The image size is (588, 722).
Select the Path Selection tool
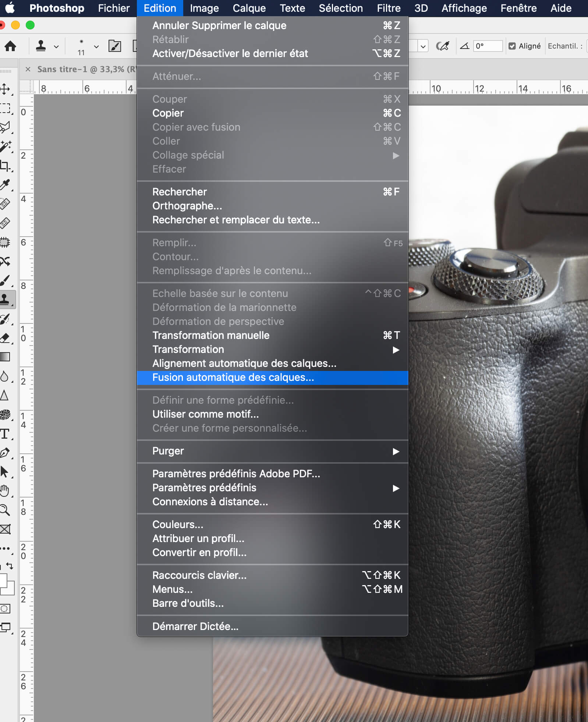[x=5, y=472]
